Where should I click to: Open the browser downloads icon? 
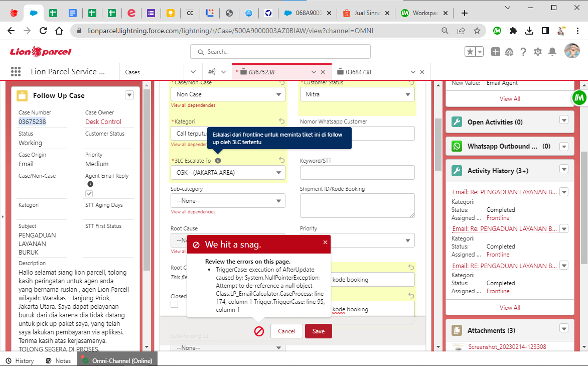[x=529, y=31]
